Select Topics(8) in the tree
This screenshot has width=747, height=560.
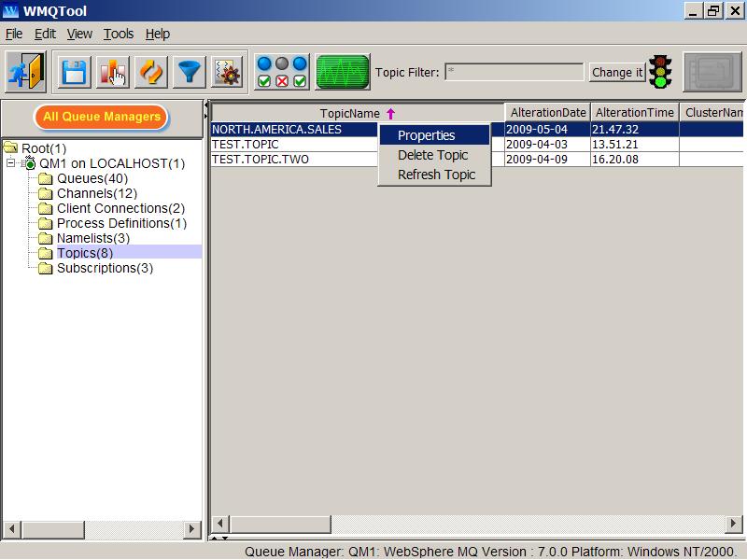85,253
